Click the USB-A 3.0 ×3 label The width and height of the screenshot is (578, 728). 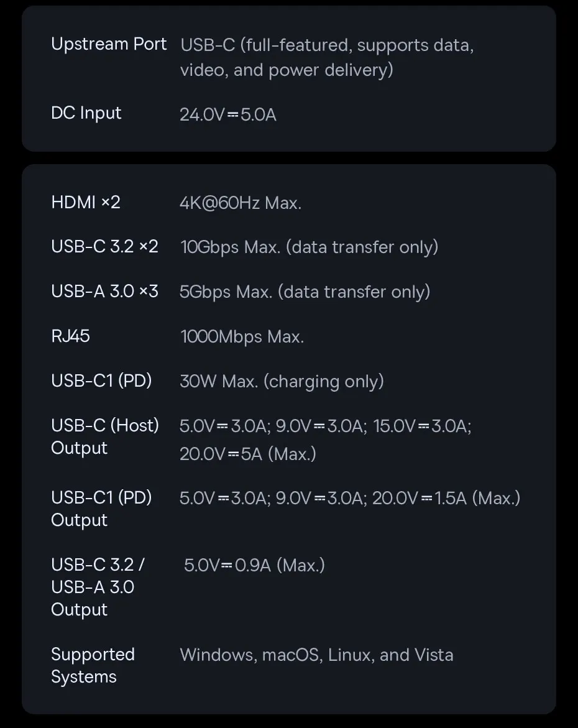[x=104, y=292]
